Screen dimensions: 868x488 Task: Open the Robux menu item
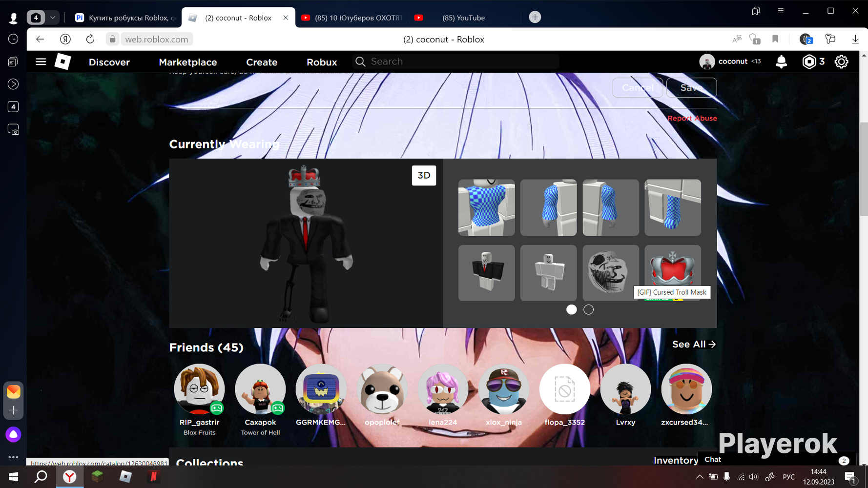322,62
